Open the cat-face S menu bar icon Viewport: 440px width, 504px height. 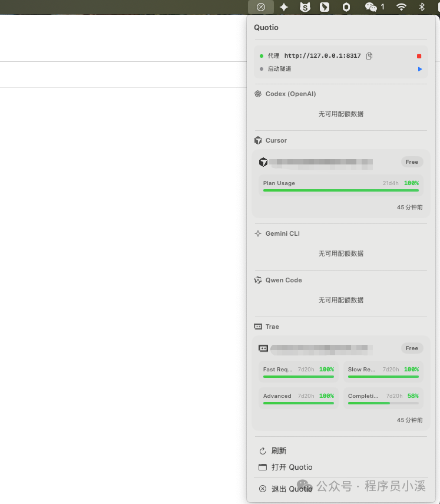(x=305, y=7)
